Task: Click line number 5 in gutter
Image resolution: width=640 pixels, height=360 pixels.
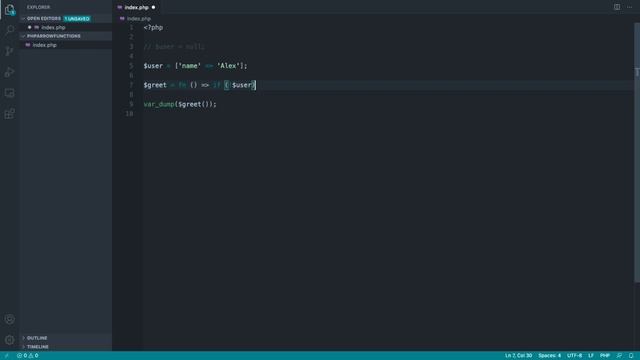Action: [x=131, y=66]
